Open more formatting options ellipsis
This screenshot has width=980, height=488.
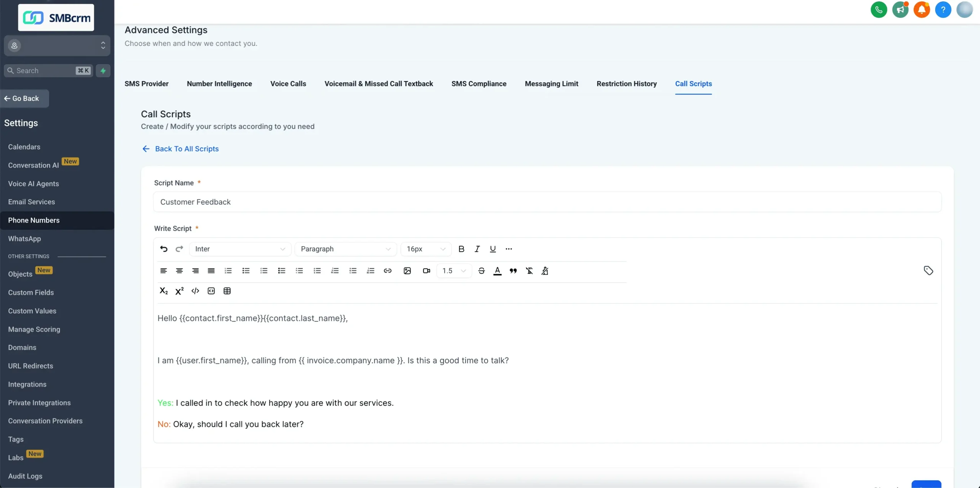point(508,249)
